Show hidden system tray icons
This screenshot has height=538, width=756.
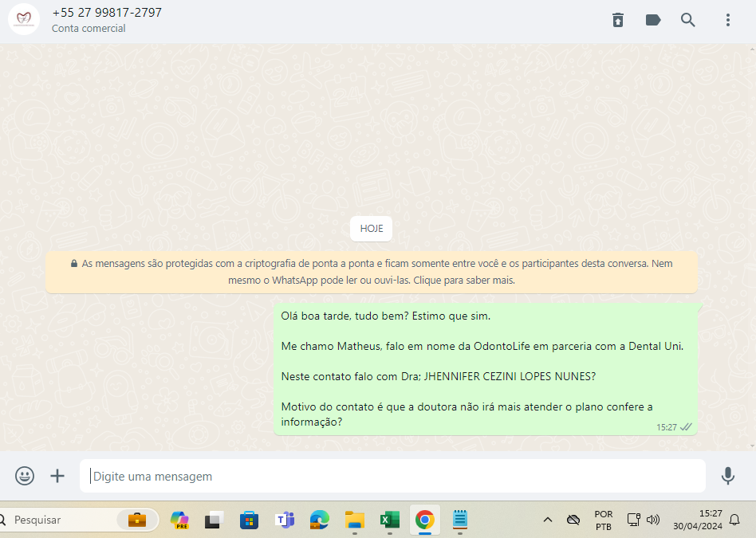(x=548, y=520)
